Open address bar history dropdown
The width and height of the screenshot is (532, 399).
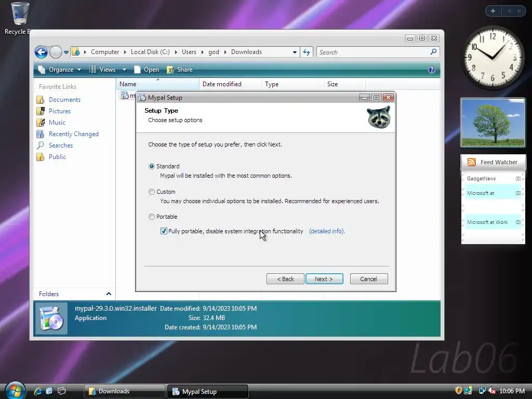coord(295,52)
